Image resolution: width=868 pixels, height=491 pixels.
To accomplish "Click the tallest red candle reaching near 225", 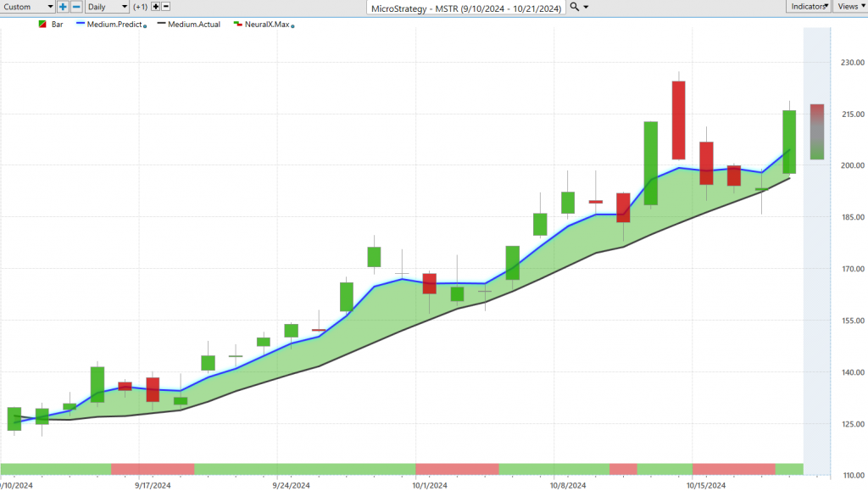I will [679, 120].
